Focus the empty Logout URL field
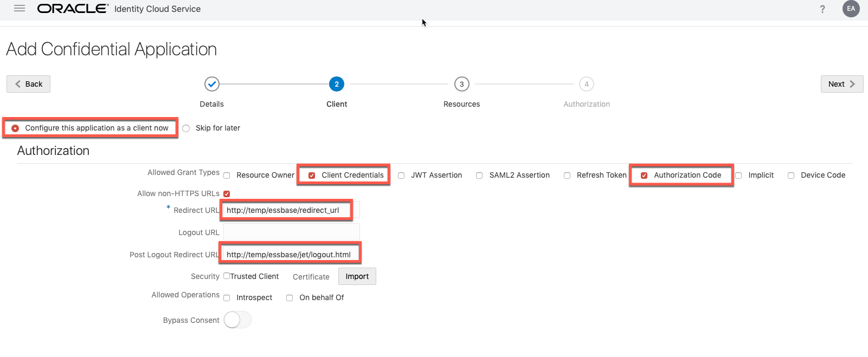The width and height of the screenshot is (868, 357). pyautogui.click(x=291, y=232)
